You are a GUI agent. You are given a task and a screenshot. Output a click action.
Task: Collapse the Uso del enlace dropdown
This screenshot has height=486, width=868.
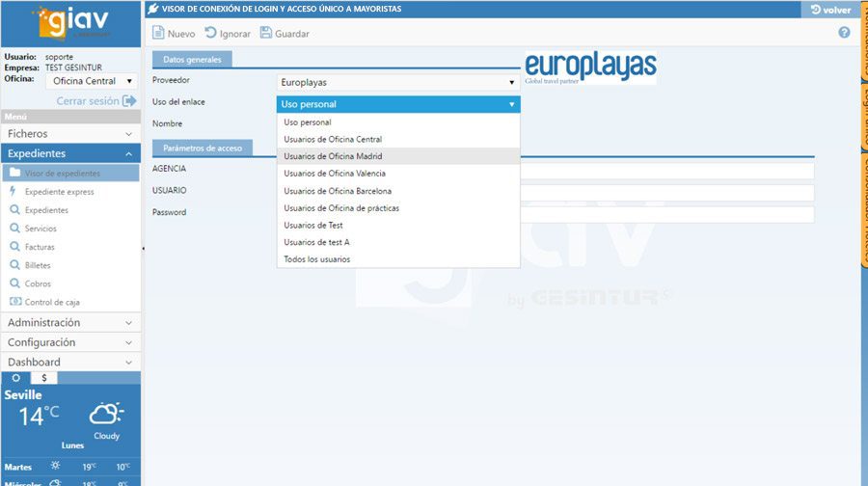(398, 104)
